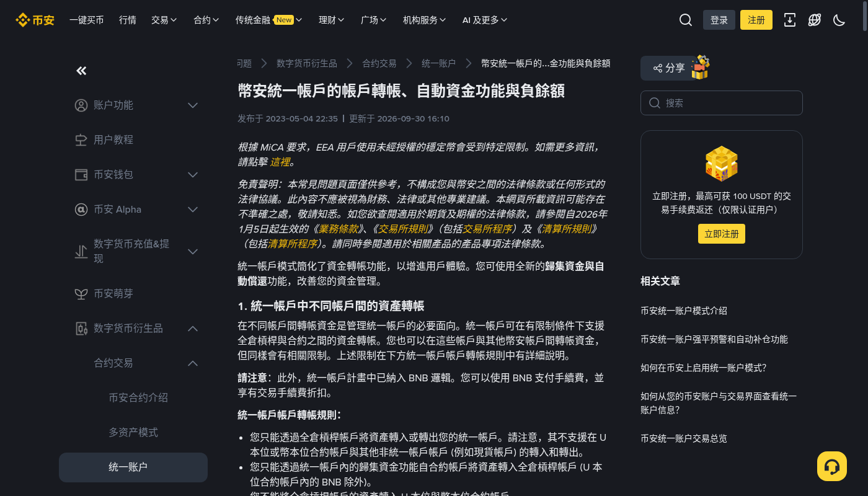Click the 分享 share button
The width and height of the screenshot is (868, 496).
click(x=669, y=68)
